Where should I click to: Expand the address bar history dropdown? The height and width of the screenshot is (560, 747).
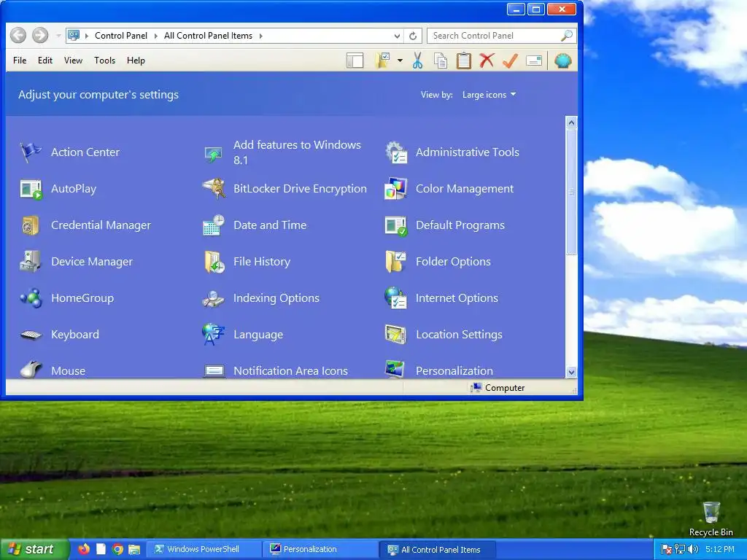[397, 36]
